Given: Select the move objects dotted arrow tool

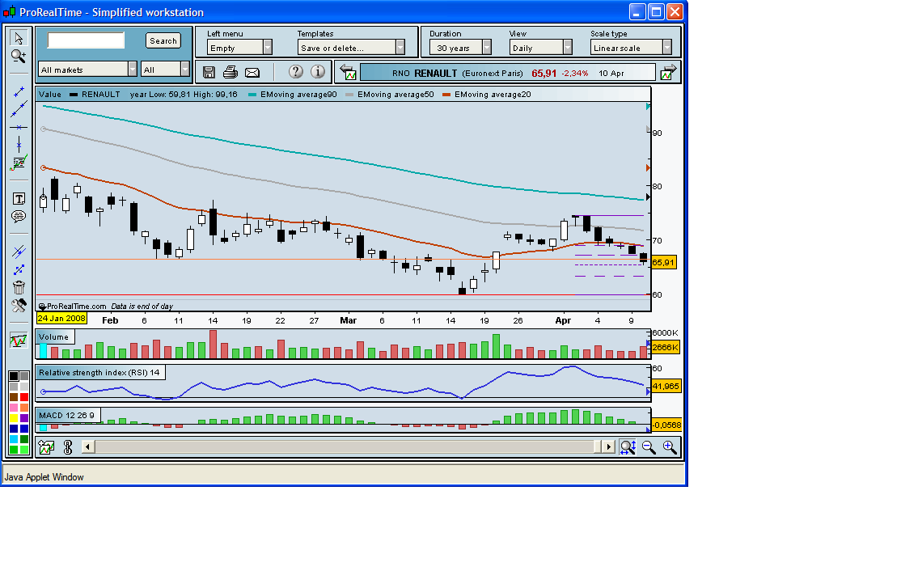Looking at the screenshot, I should 19,269.
